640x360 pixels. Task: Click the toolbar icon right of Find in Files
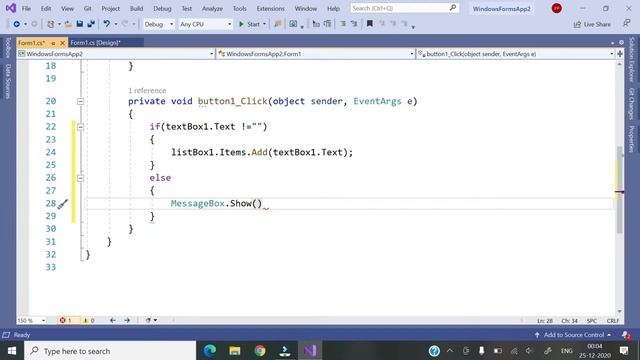pos(293,24)
